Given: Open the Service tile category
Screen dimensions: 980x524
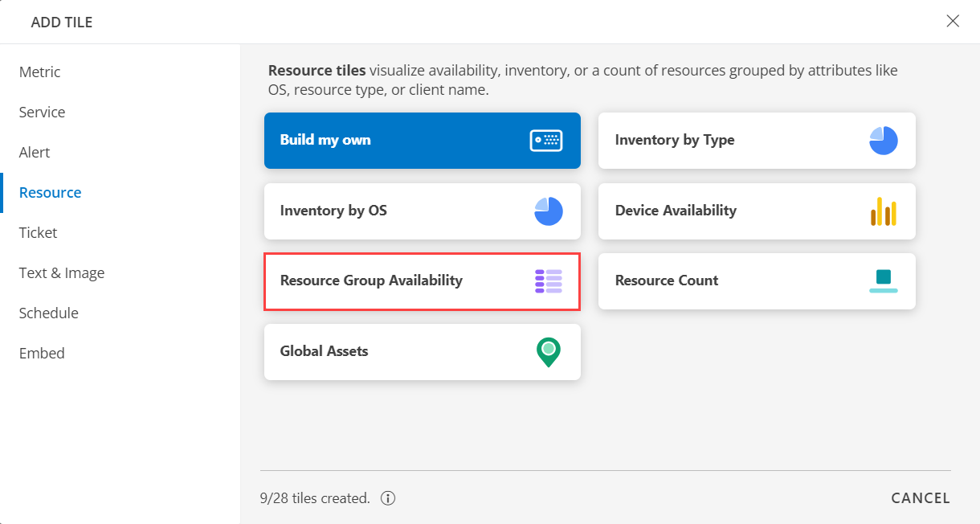Looking at the screenshot, I should [x=41, y=112].
